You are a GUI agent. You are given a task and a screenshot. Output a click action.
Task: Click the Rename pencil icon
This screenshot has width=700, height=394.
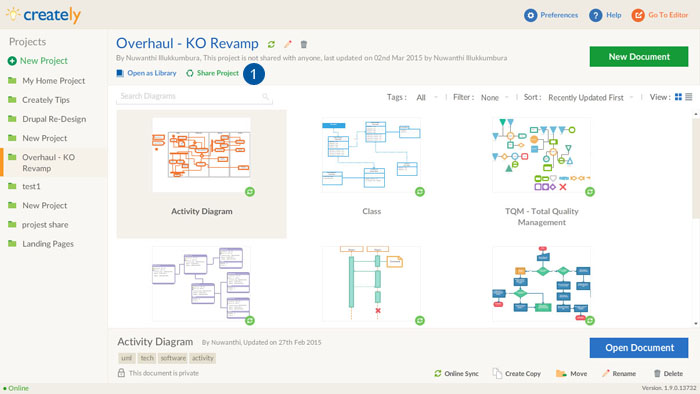605,373
